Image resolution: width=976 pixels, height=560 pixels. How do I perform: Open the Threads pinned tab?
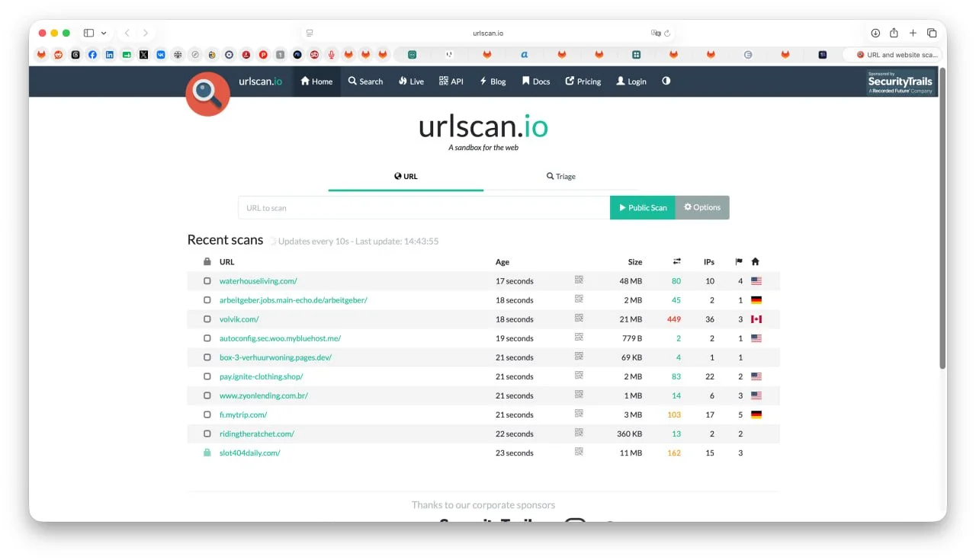point(75,55)
